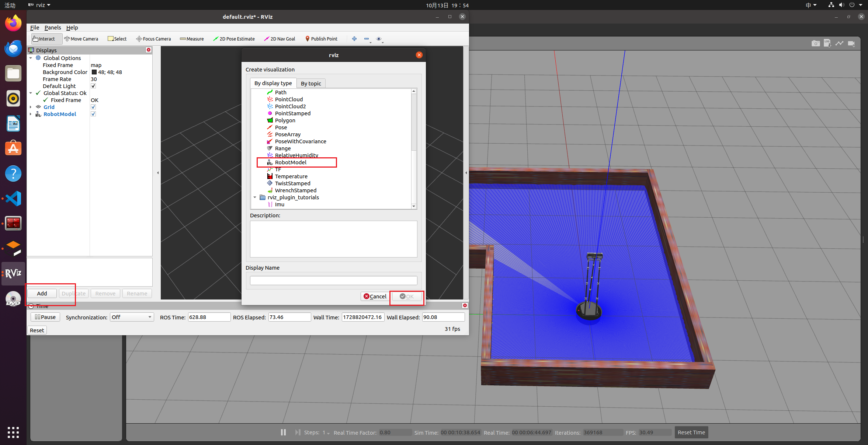The image size is (868, 445).
Task: Collapse the Global Options tree node
Action: tap(31, 58)
